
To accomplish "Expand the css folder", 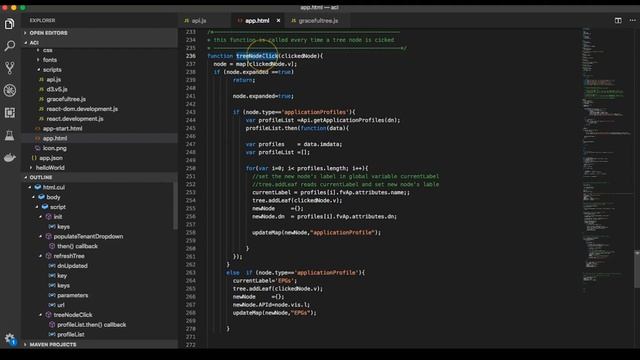I will (47, 50).
